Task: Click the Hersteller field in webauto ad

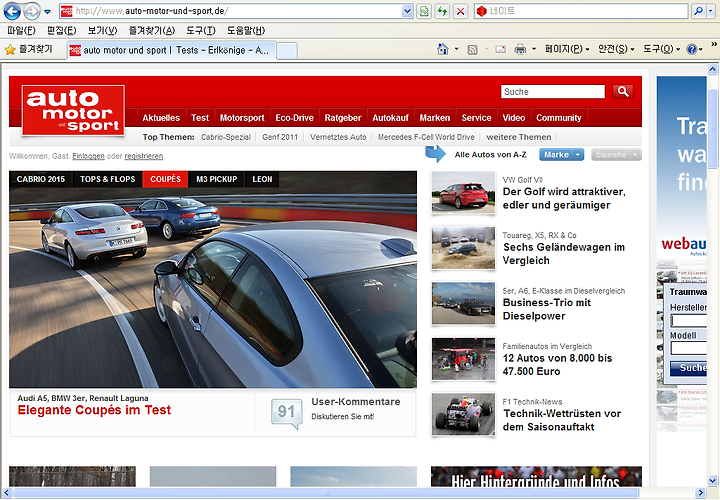Action: (688, 320)
